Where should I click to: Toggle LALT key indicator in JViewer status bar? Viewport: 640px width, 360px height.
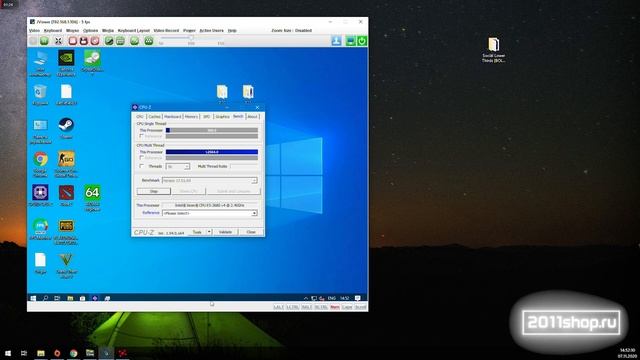pyautogui.click(x=278, y=307)
